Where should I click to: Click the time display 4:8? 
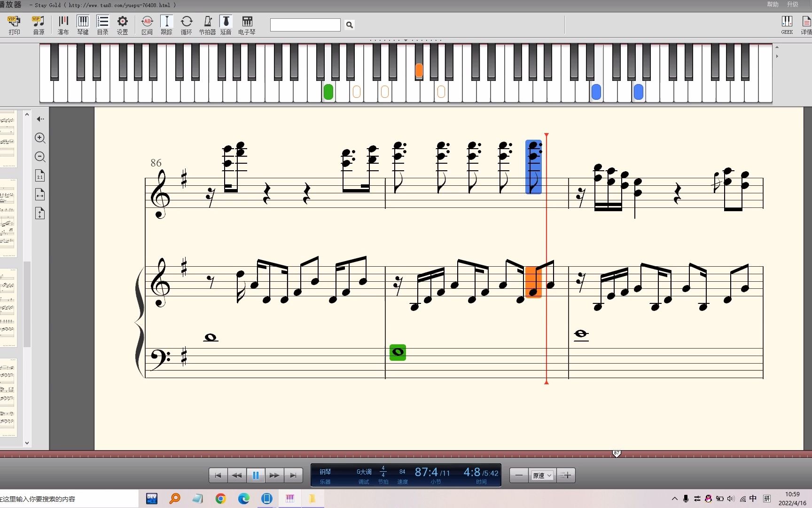pyautogui.click(x=472, y=472)
